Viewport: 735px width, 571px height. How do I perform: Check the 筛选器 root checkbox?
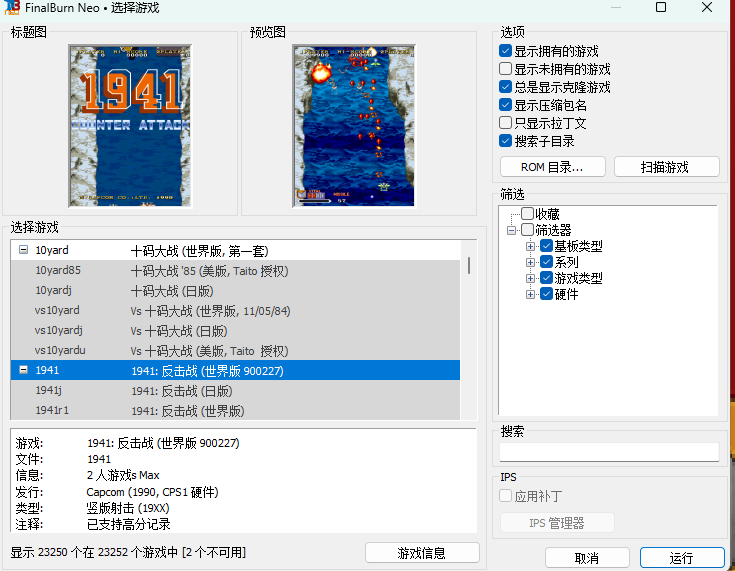(527, 230)
